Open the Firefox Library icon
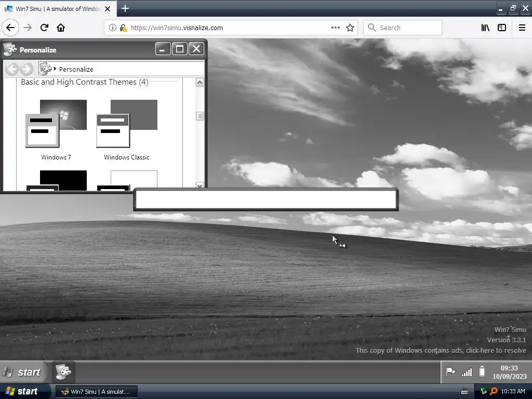The height and width of the screenshot is (399, 532). [485, 28]
